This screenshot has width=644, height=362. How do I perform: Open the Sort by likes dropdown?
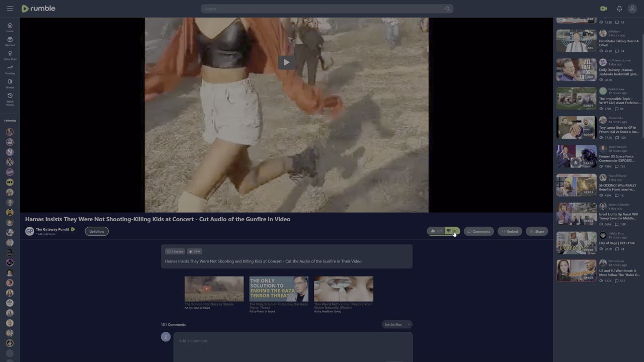click(396, 324)
